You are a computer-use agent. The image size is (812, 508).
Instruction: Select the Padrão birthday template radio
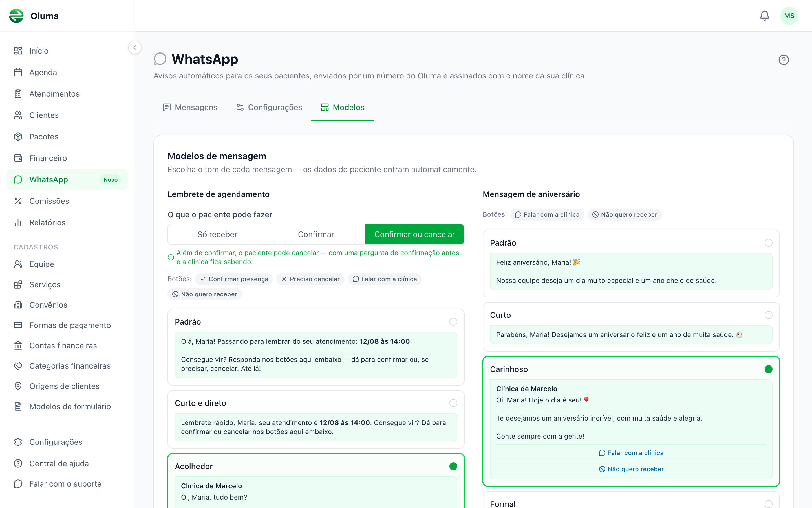768,243
